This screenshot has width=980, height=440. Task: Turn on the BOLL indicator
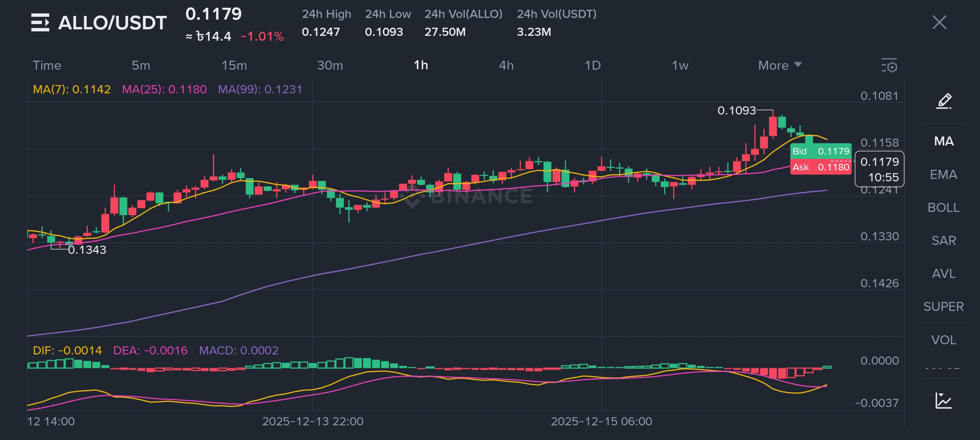943,208
